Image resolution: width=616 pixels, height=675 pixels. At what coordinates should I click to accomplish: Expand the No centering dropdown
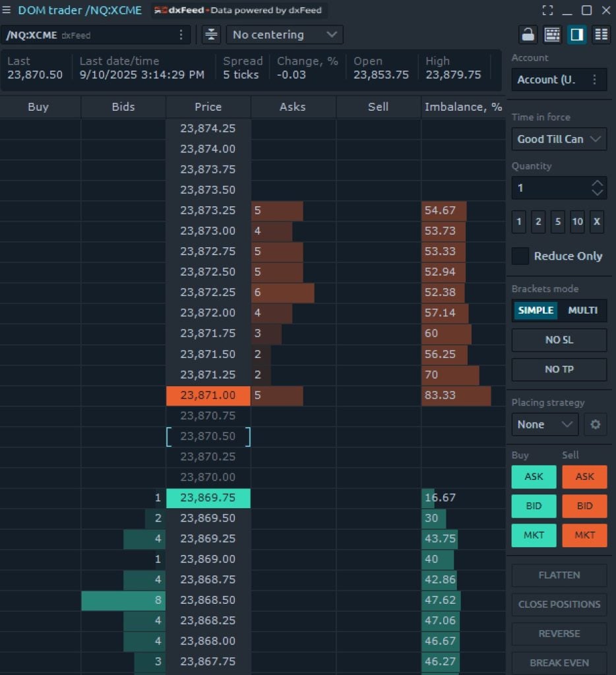(284, 35)
